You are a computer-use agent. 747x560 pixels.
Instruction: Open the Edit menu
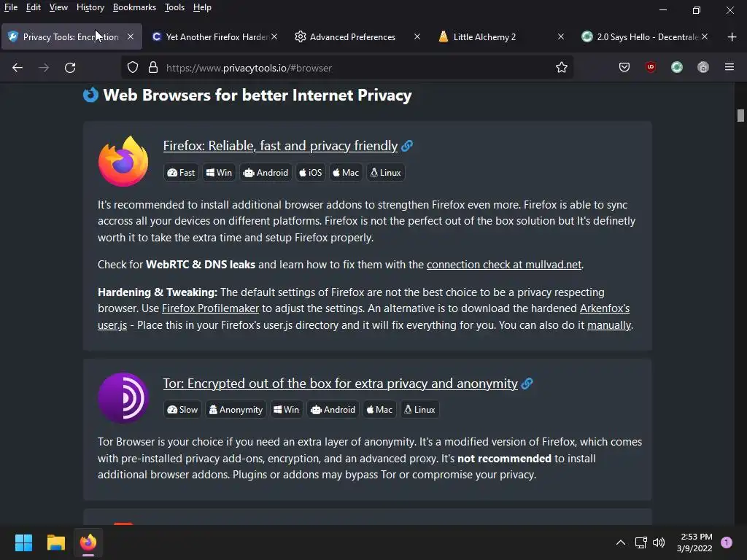coord(34,7)
